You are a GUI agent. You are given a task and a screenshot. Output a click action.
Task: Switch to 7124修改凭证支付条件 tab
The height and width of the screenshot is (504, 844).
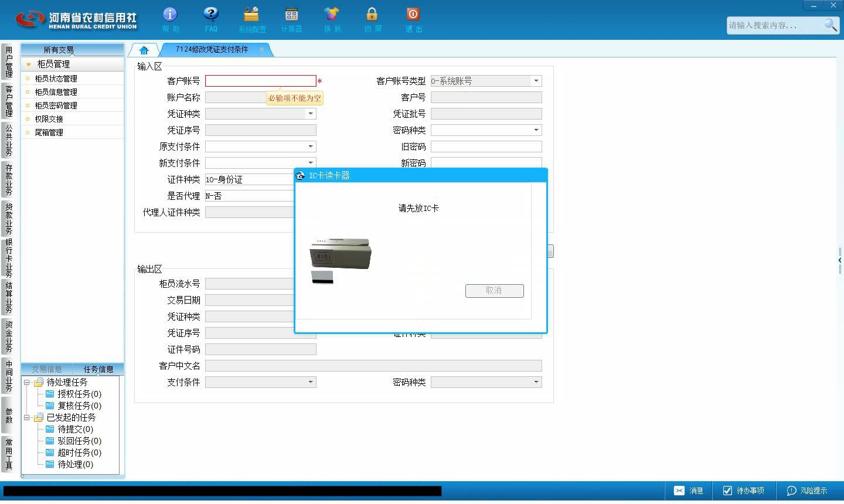[212, 49]
